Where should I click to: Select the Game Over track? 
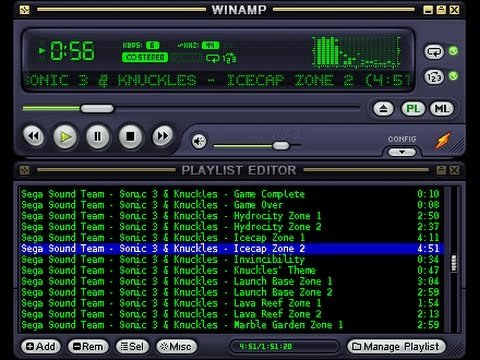(x=231, y=205)
